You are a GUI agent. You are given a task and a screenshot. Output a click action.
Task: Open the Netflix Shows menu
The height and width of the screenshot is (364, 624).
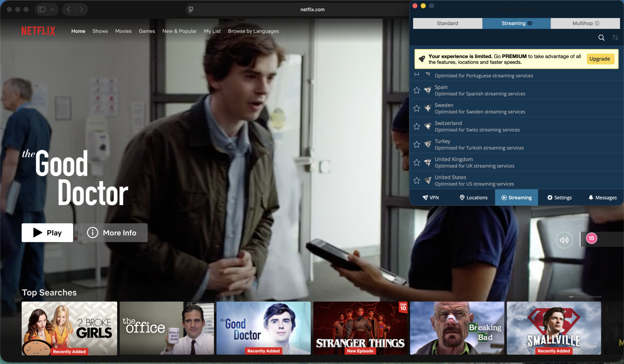(100, 31)
